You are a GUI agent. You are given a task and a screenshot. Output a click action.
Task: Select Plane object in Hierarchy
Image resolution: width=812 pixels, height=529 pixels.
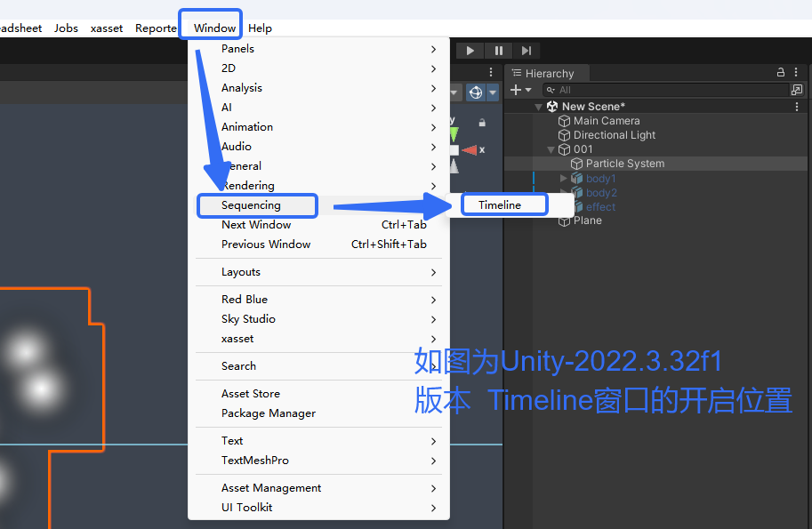coord(587,220)
